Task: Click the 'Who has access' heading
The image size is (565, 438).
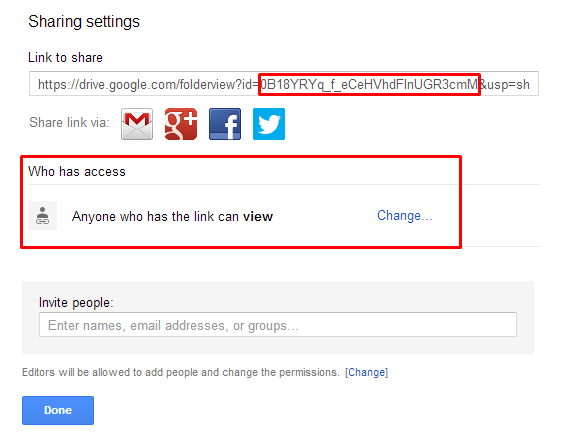Action: (77, 171)
